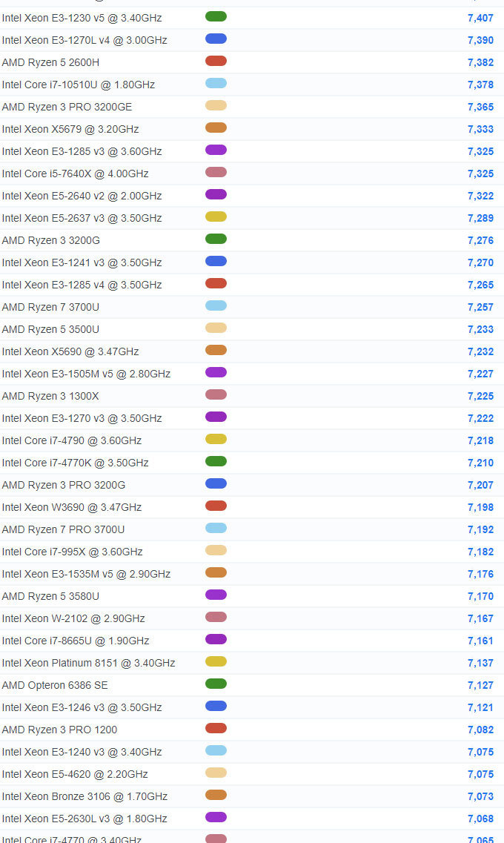Select Intel Xeon W-2102 name
This screenshot has height=843, width=504.
[x=73, y=618]
